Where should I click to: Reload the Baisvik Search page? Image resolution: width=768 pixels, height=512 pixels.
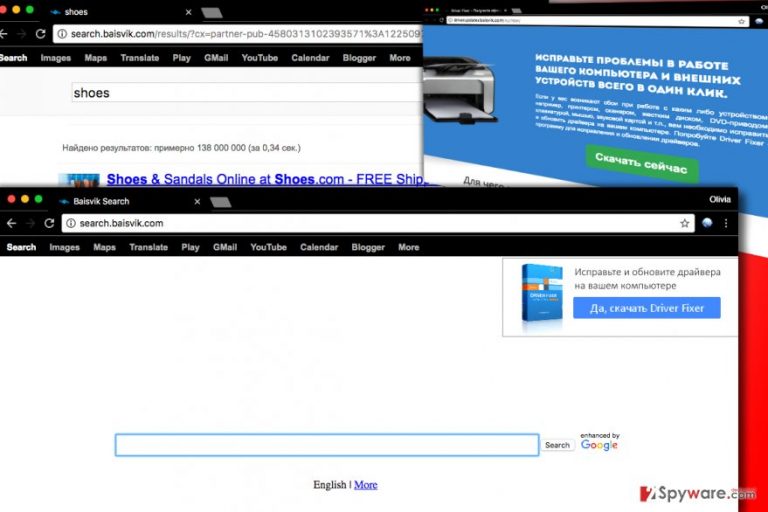point(49,223)
